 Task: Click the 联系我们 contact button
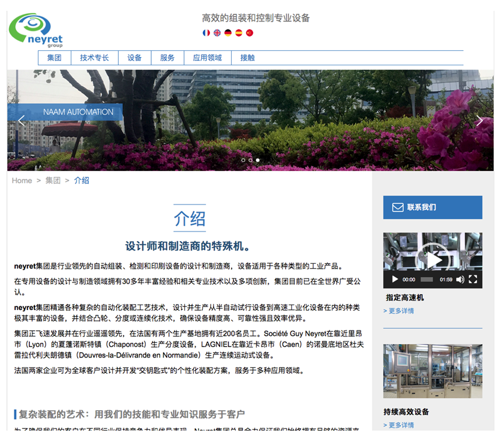pyautogui.click(x=432, y=208)
